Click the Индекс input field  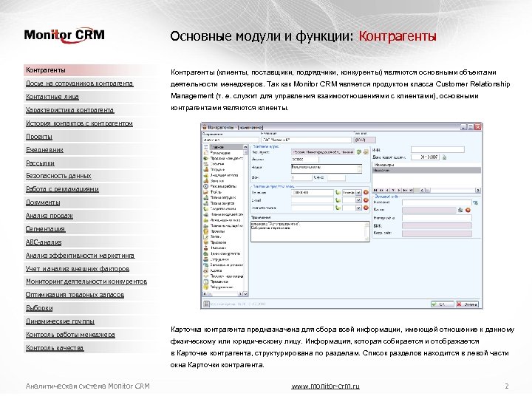[x=304, y=160]
